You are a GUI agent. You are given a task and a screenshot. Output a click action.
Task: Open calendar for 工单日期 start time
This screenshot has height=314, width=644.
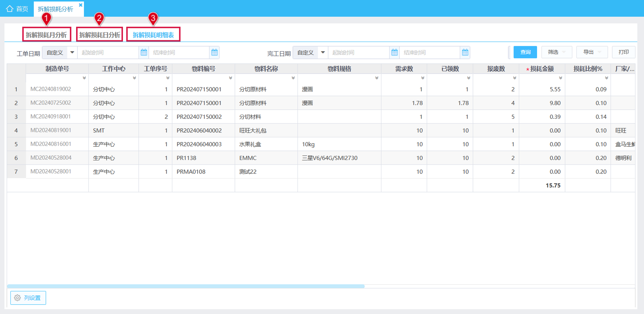click(x=144, y=52)
